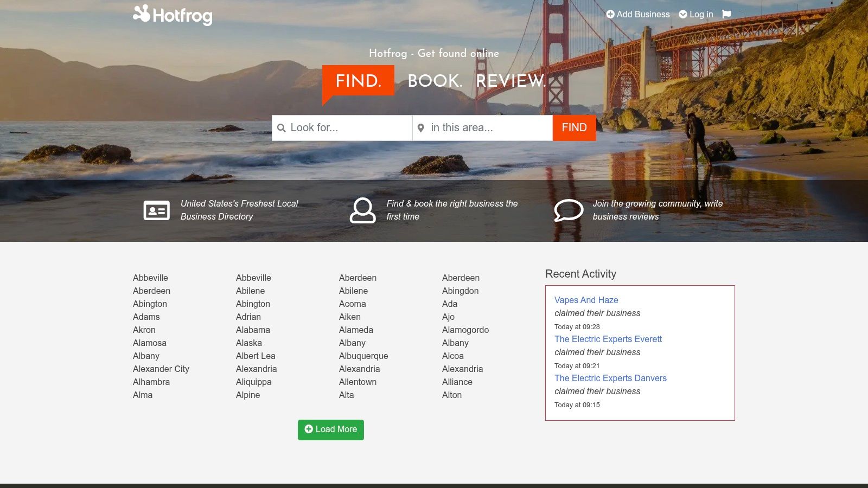Open the Alhambra city link
The width and height of the screenshot is (868, 488).
(151, 382)
